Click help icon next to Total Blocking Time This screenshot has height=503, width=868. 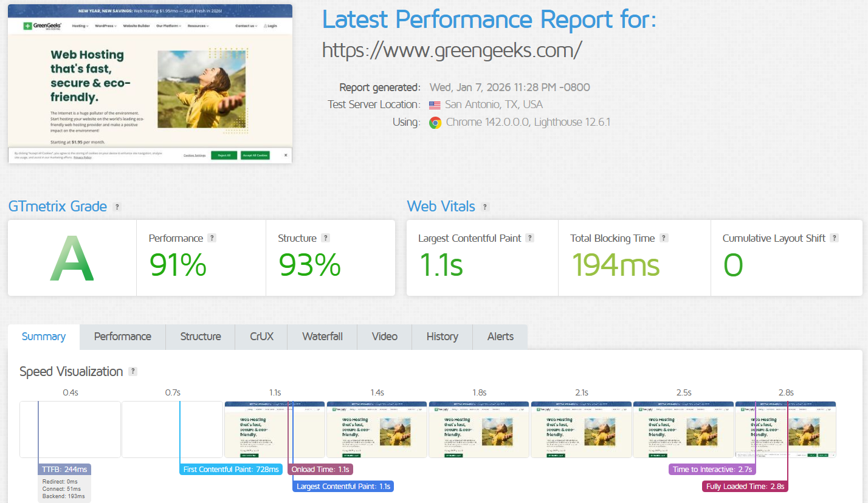coord(664,238)
